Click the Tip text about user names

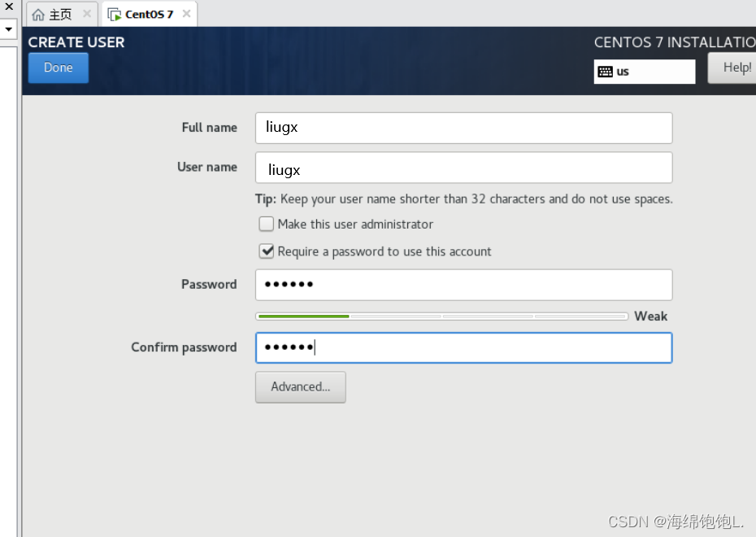tap(464, 199)
